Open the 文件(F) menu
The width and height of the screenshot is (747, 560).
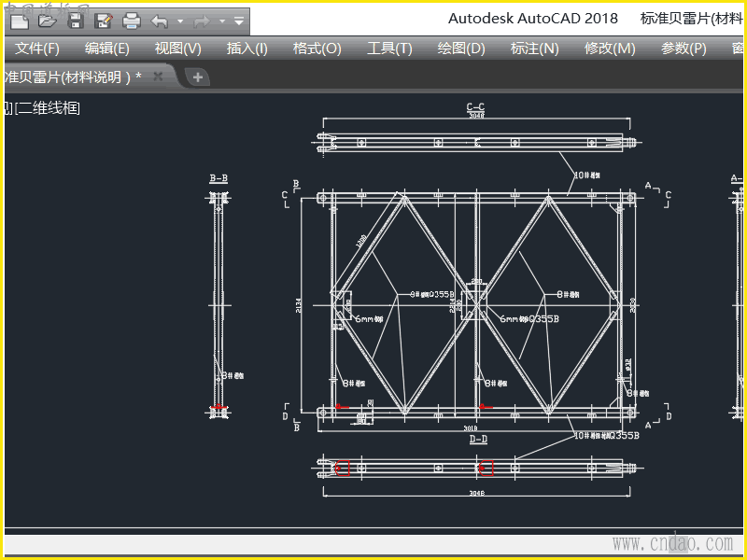[37, 49]
